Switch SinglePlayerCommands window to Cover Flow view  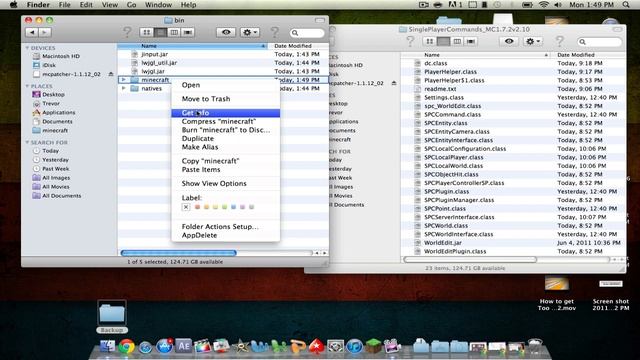[471, 41]
